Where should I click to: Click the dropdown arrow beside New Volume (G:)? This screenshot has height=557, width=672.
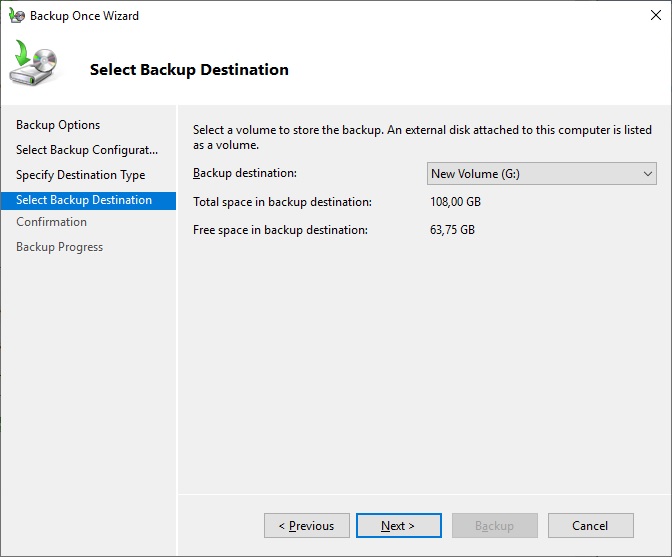pyautogui.click(x=646, y=174)
